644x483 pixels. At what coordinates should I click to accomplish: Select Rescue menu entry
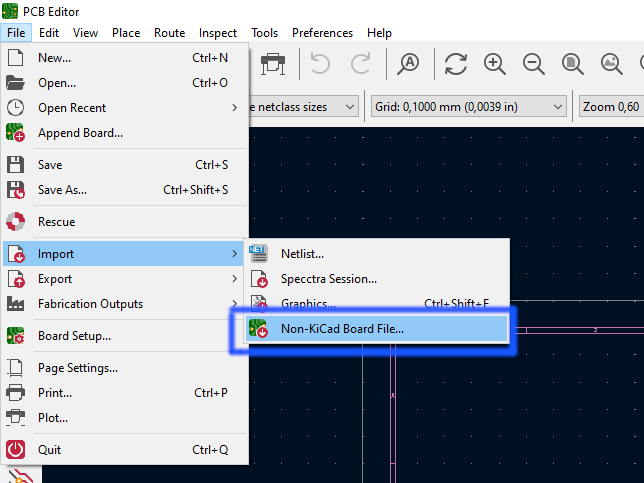point(124,222)
